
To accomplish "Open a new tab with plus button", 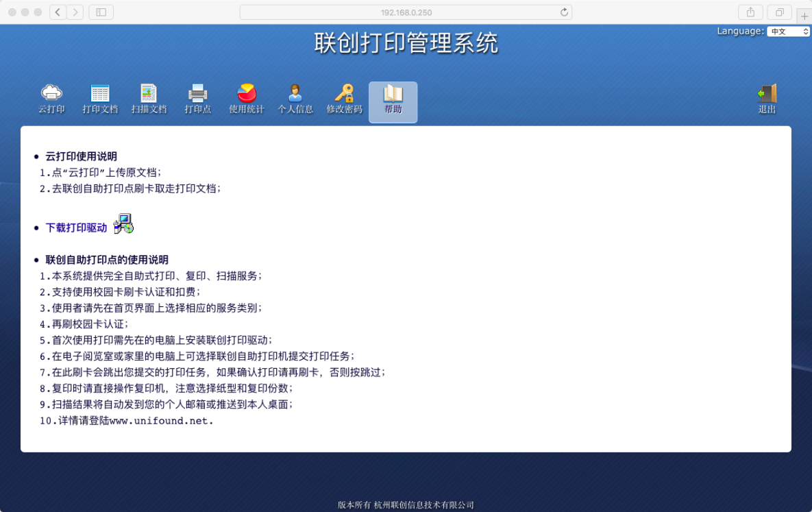I will coord(804,16).
